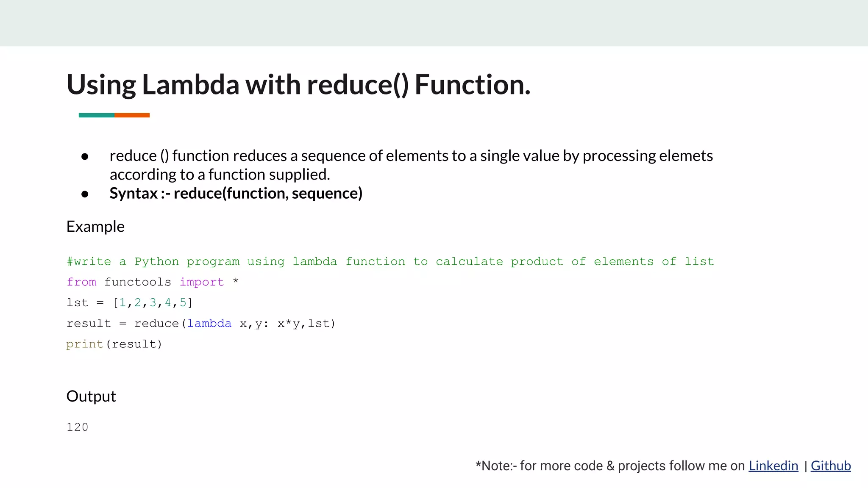Click the teal segment of the title underline
This screenshot has height=488, width=868.
[97, 115]
